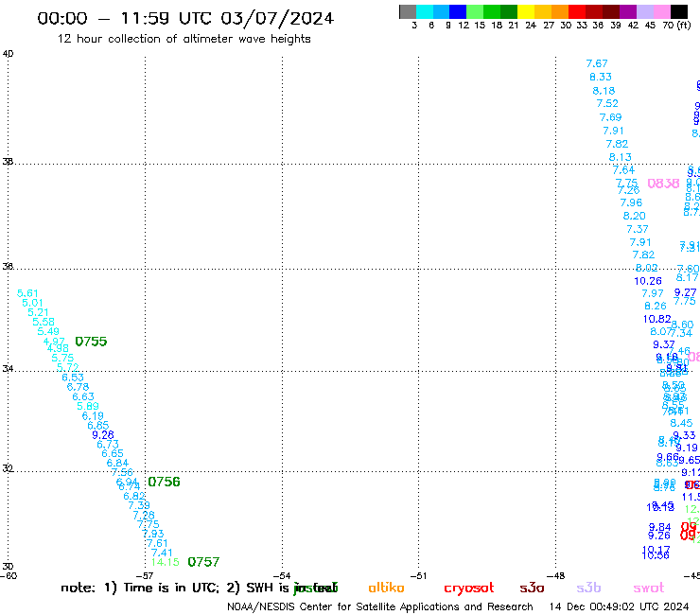Image resolution: width=700 pixels, height=615 pixels.
Task: Click the 5.61 wave height value
Action: [x=27, y=293]
